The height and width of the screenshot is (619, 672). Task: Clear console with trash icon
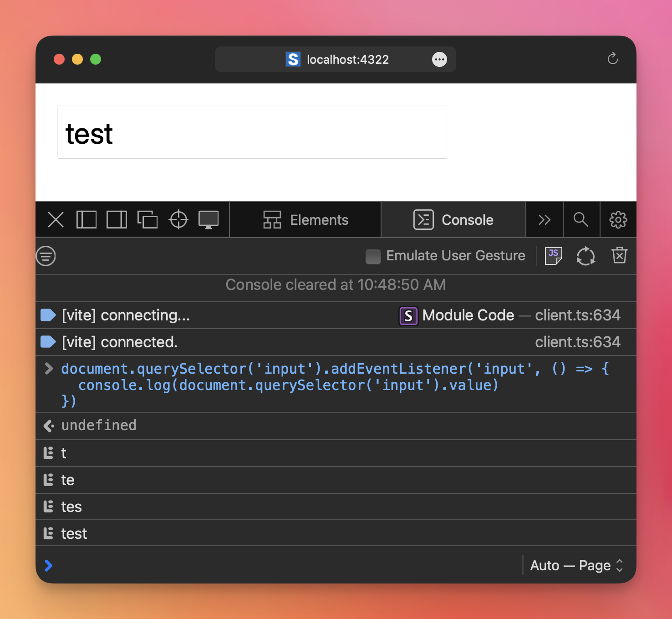(x=619, y=256)
